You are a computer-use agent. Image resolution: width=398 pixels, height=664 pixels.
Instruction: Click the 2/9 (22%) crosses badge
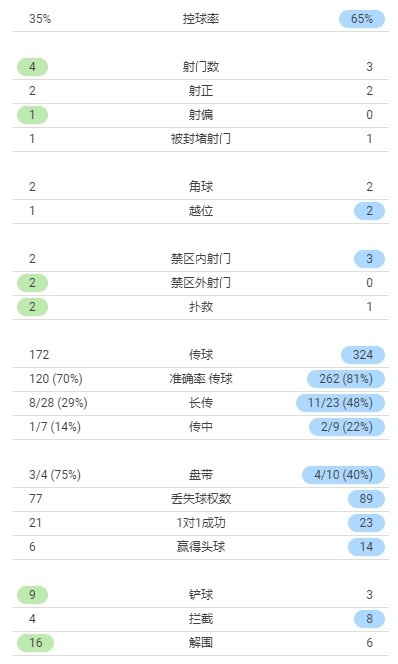(x=347, y=427)
